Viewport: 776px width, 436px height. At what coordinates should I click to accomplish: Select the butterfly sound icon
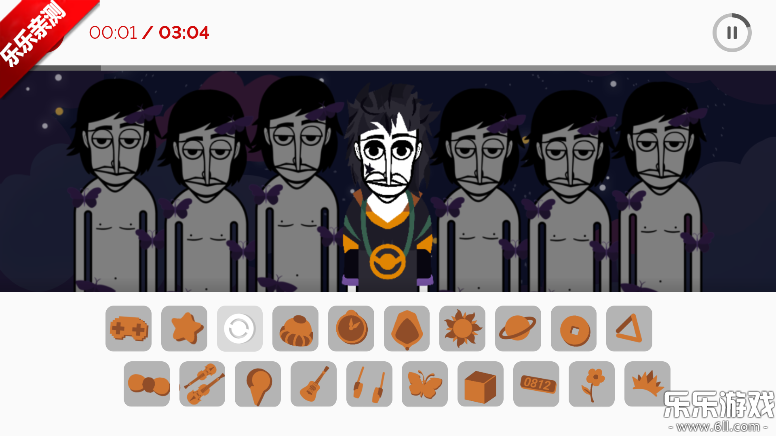[x=425, y=384]
